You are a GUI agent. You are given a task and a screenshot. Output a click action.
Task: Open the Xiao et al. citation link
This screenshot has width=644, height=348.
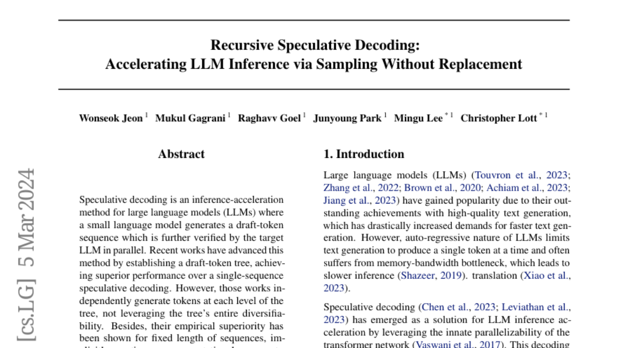[x=546, y=275]
